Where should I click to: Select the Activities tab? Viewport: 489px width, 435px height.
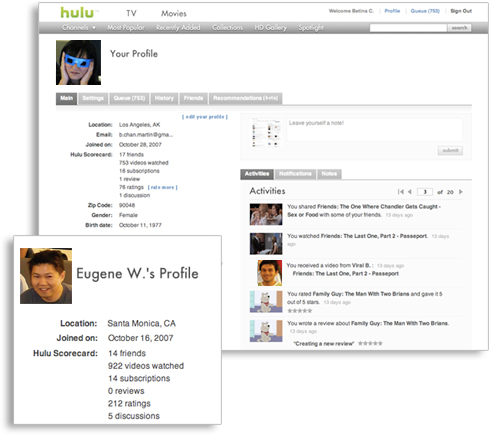[x=257, y=174]
